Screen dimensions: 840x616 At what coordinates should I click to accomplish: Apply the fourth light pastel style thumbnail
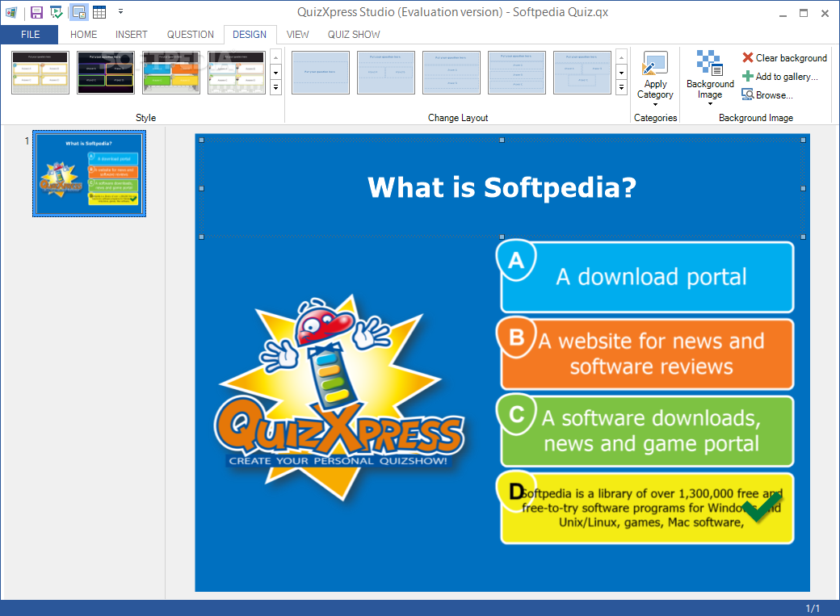(x=236, y=73)
